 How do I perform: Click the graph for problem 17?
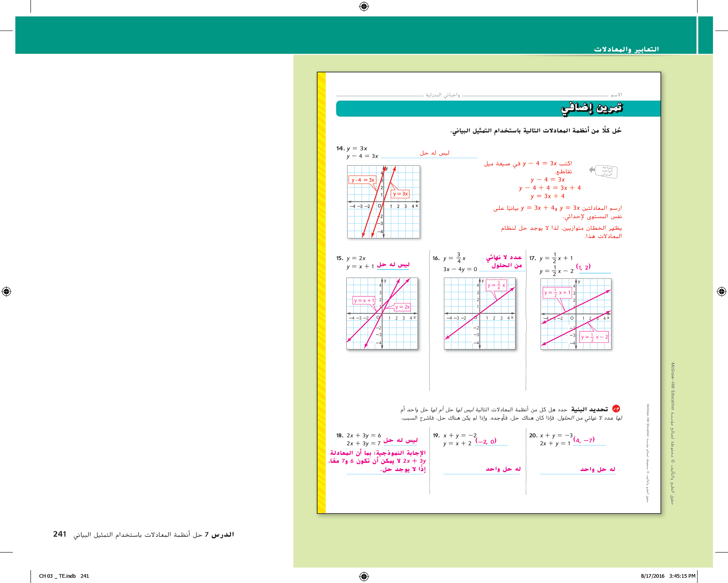576,314
